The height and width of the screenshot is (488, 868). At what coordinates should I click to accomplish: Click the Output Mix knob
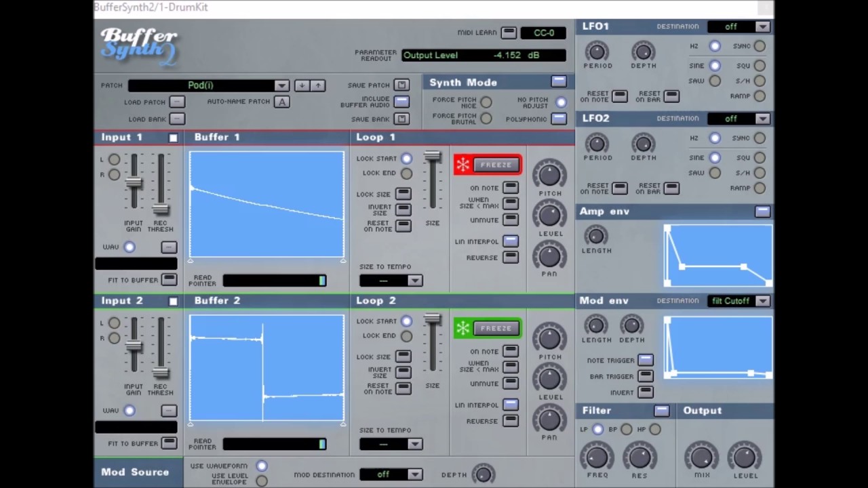coord(702,456)
